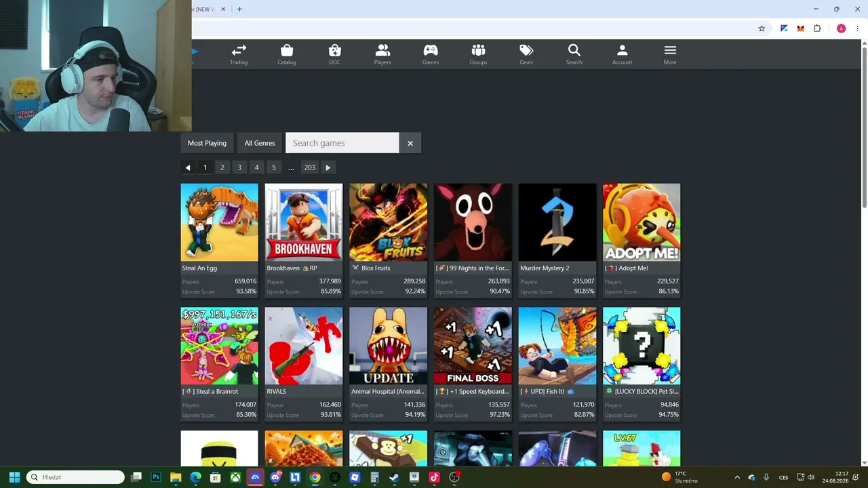Click Brookhaven upvote score 85.89%
The width and height of the screenshot is (868, 488).
(331, 292)
